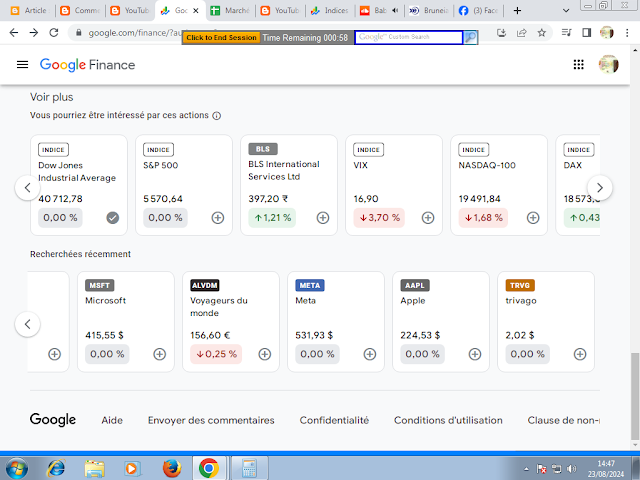Open the Google account avatar in page header
640x480 pixels.
coord(608,64)
